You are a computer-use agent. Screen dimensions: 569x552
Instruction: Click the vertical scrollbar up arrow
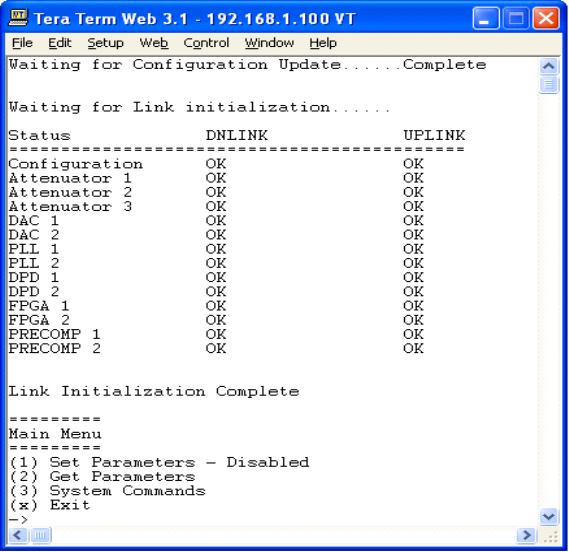coord(549,66)
